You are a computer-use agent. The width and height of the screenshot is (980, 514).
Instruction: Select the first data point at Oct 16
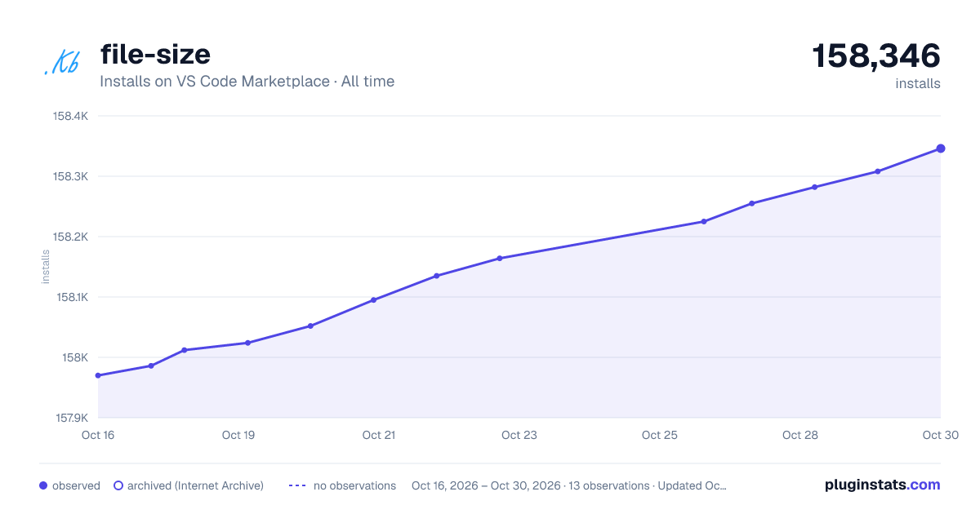coord(98,375)
